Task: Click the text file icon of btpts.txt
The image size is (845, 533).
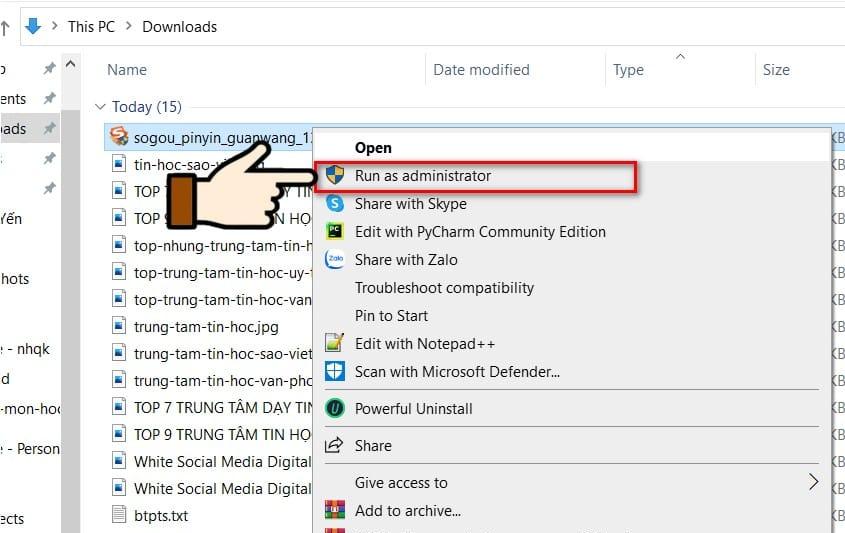Action: (x=119, y=514)
